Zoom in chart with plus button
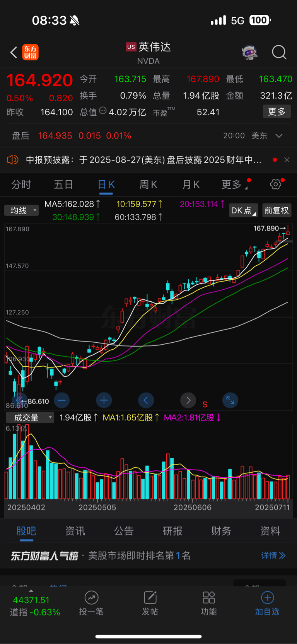Screen dimensions: 297x644 104,400
